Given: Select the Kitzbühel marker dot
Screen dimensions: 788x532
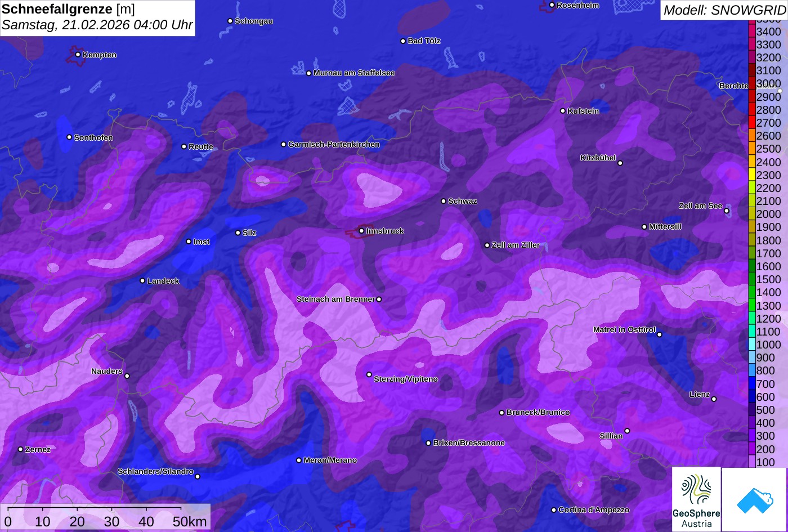Looking at the screenshot, I should pyautogui.click(x=620, y=163).
